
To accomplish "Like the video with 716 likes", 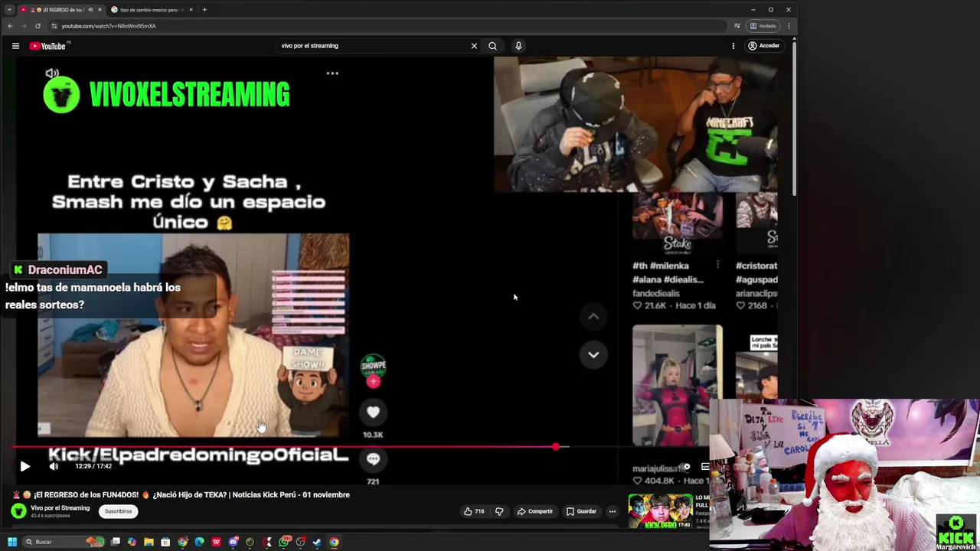I will pyautogui.click(x=474, y=511).
